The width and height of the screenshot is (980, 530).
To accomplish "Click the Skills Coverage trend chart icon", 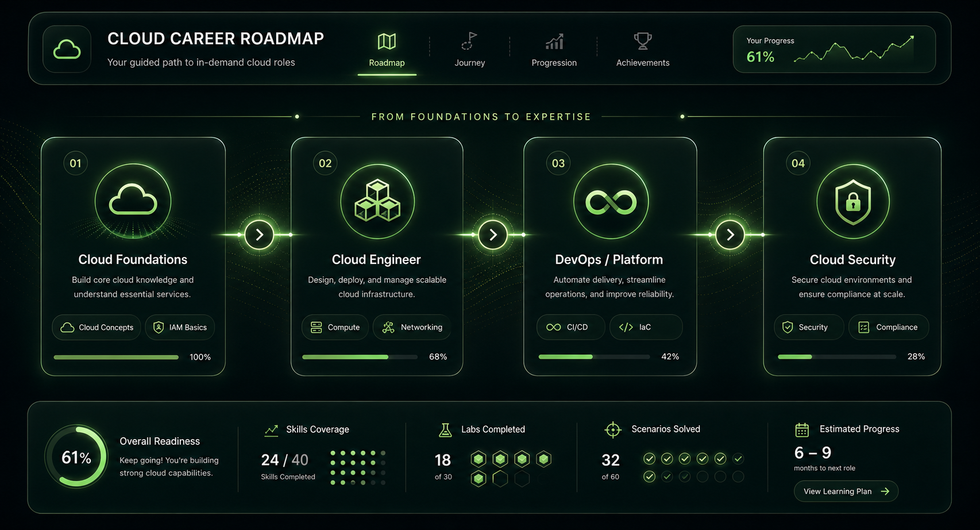I will tap(271, 430).
